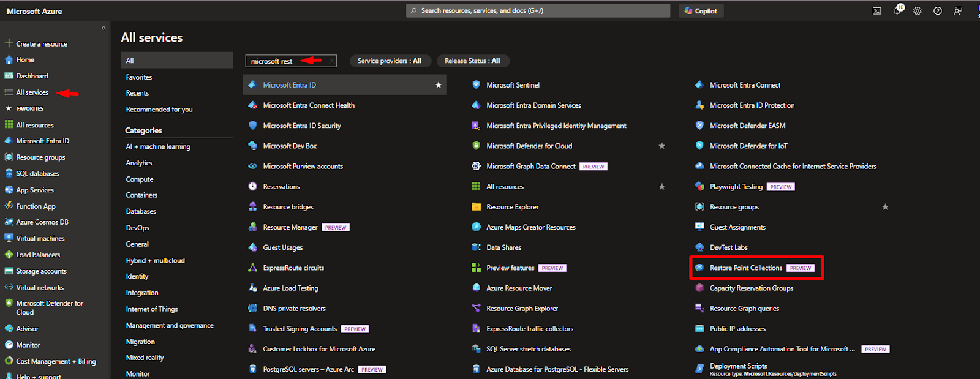This screenshot has height=379, width=980.
Task: Click the ExpressRoute circuits triangle icon
Action: [252, 268]
